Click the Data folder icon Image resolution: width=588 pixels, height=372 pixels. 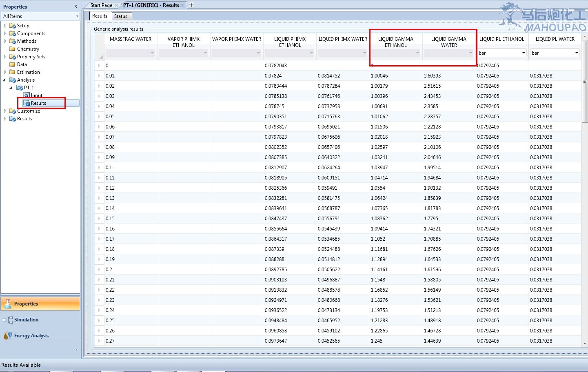coord(12,64)
